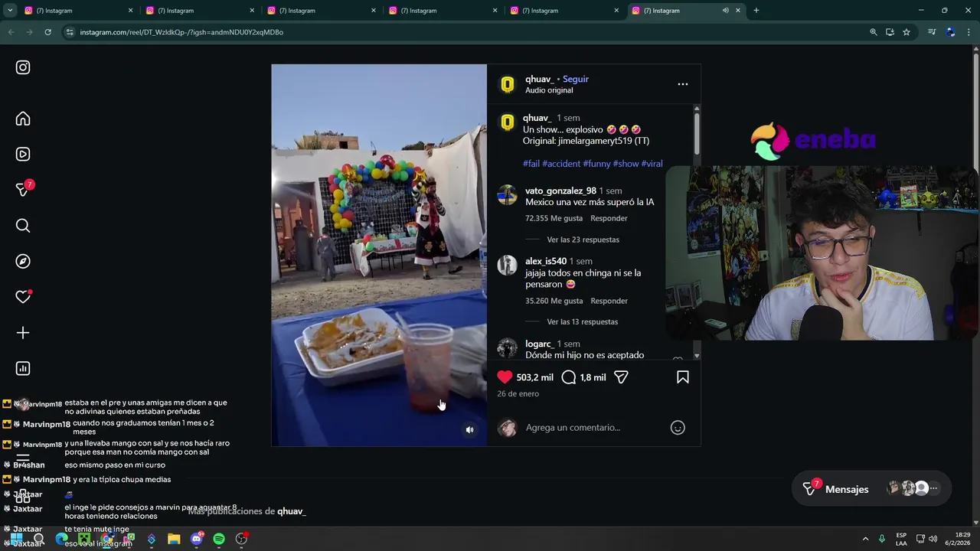Toggle the video sound speaker button

[470, 430]
